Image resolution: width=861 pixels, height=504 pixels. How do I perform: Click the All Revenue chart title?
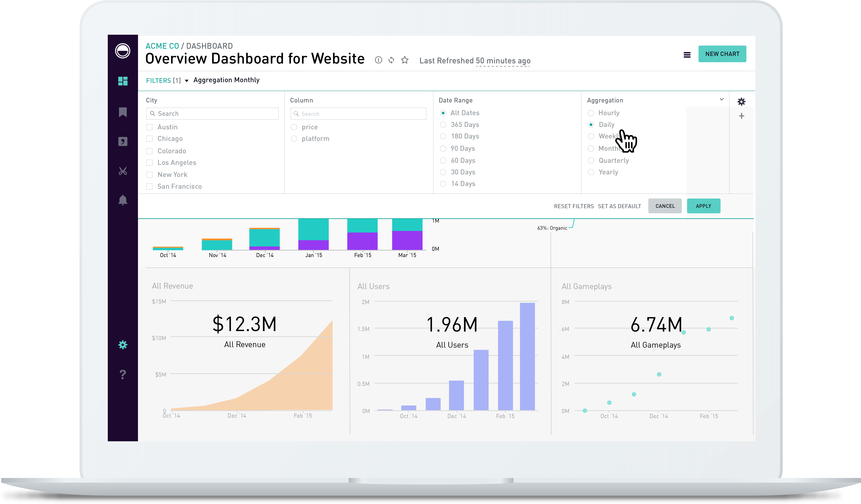pyautogui.click(x=173, y=286)
